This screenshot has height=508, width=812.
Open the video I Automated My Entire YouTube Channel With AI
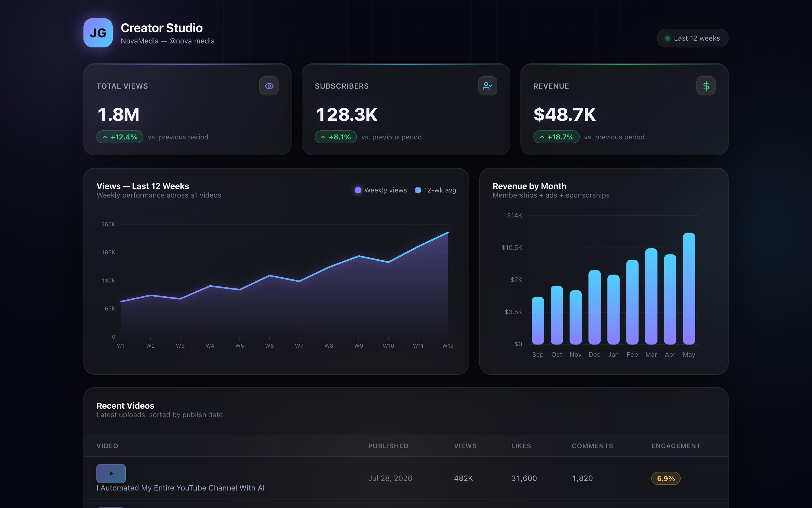[180, 488]
